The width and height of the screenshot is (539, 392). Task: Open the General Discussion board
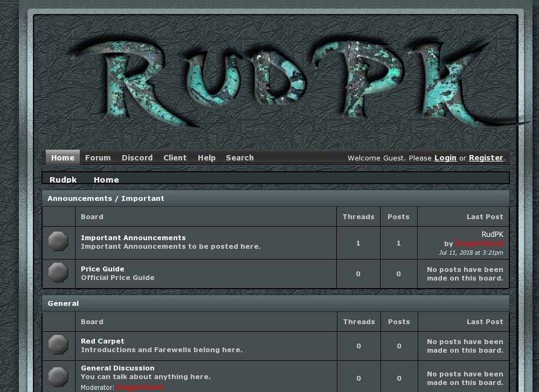pos(118,368)
